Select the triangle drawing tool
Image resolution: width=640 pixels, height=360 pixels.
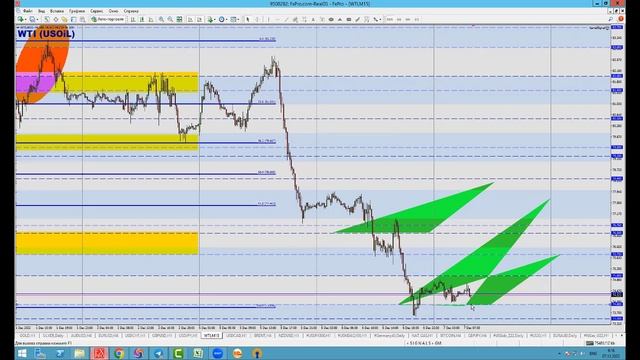[x=340, y=19]
